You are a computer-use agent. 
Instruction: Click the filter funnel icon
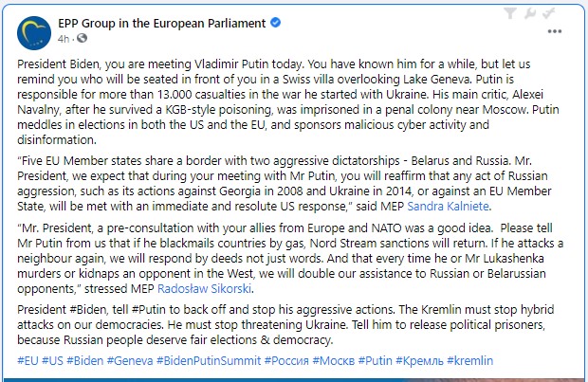pos(510,13)
